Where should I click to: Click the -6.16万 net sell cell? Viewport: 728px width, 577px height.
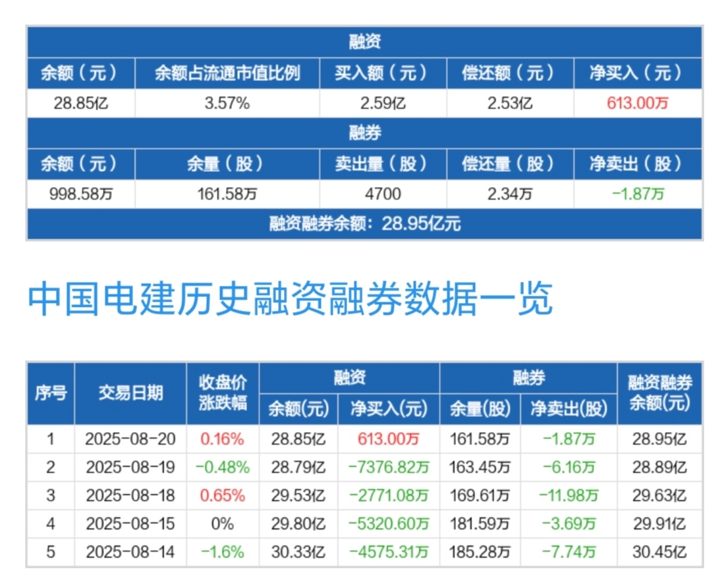(569, 468)
